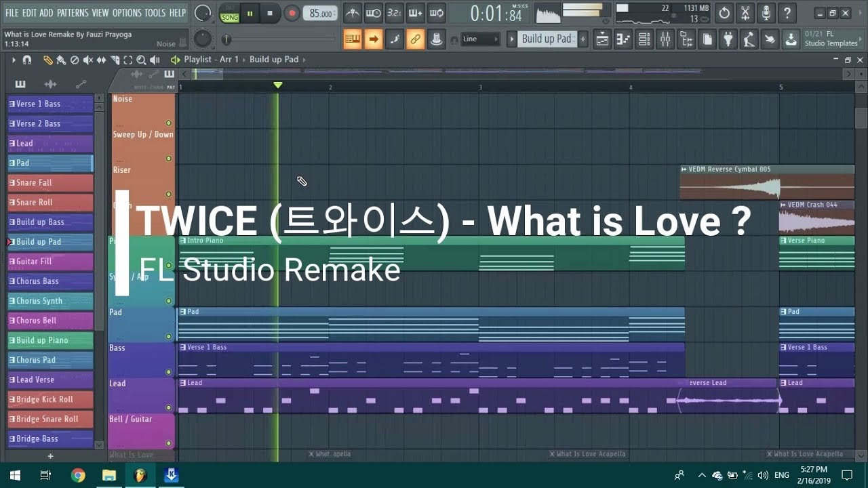Open the ADD menu
868x488 pixels.
(x=46, y=13)
